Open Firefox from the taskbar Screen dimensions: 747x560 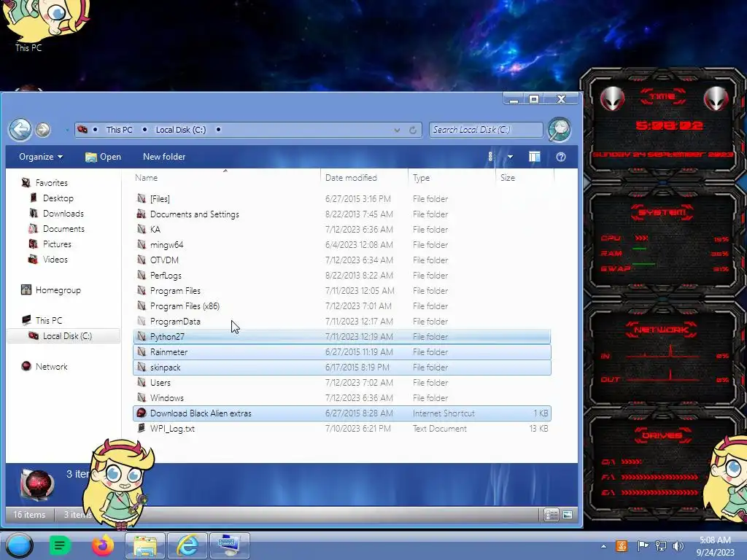click(x=103, y=545)
